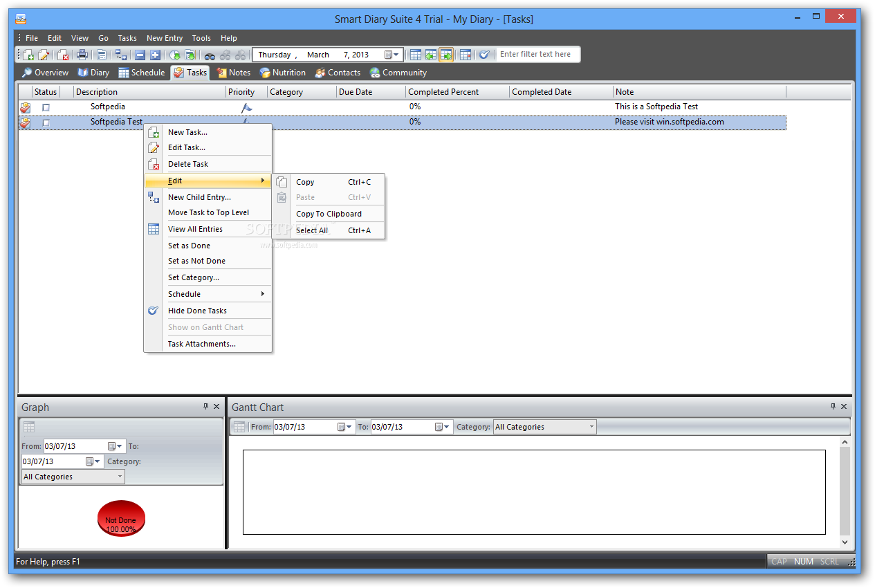Open the main date picker dropdown in toolbar
This screenshot has width=875, height=588.
pos(392,55)
